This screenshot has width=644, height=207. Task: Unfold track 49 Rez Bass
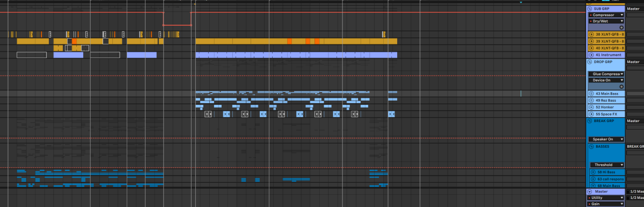[591, 100]
